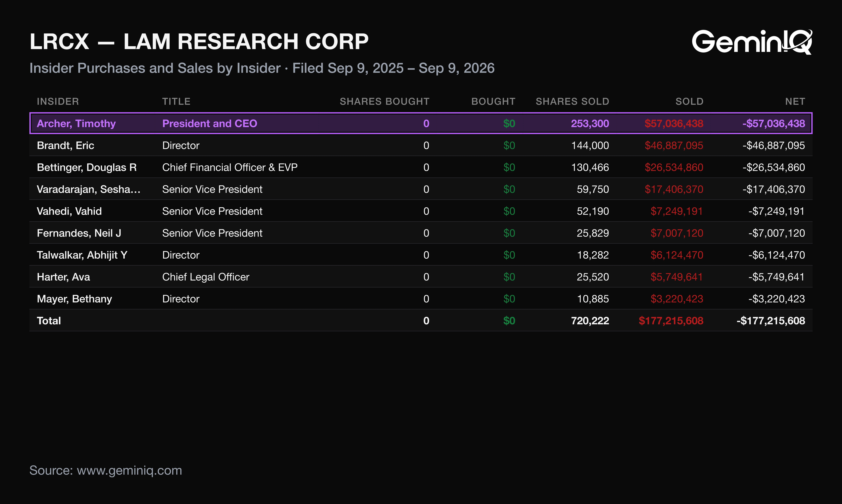Click the $7,249,191 sold amount
Image resolution: width=842 pixels, height=504 pixels.
(x=677, y=211)
